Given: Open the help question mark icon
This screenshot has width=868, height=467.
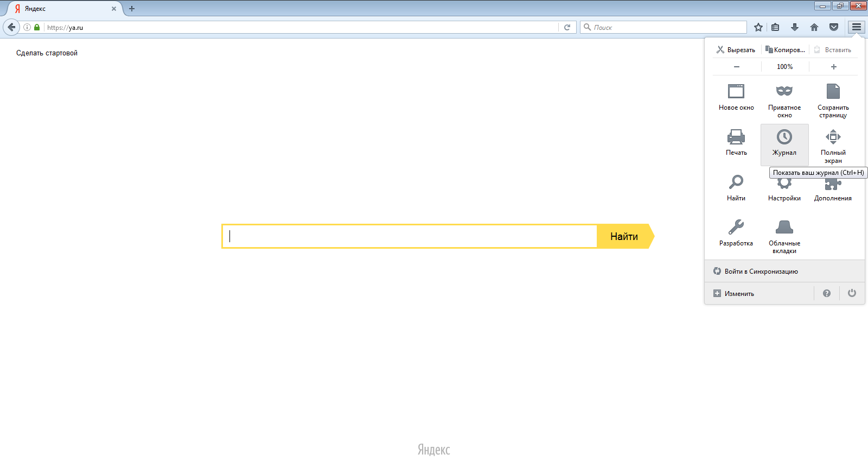Looking at the screenshot, I should (827, 293).
